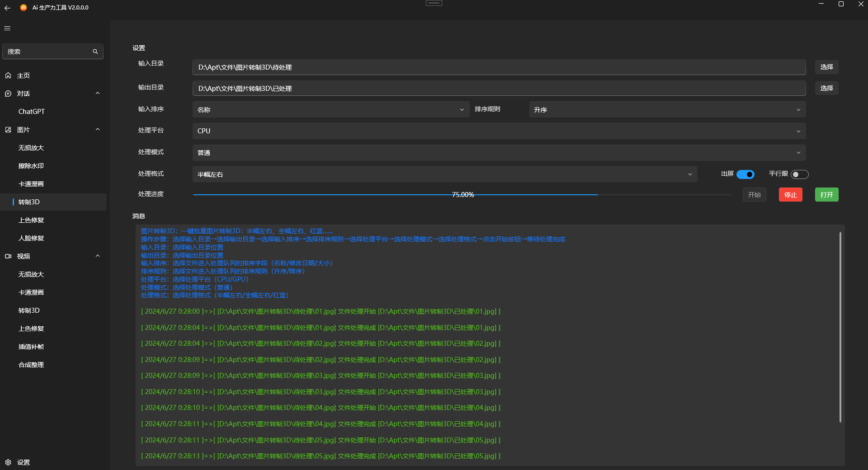Click the log line 0:28:04 02.jpg 文件处理开始

[321, 343]
